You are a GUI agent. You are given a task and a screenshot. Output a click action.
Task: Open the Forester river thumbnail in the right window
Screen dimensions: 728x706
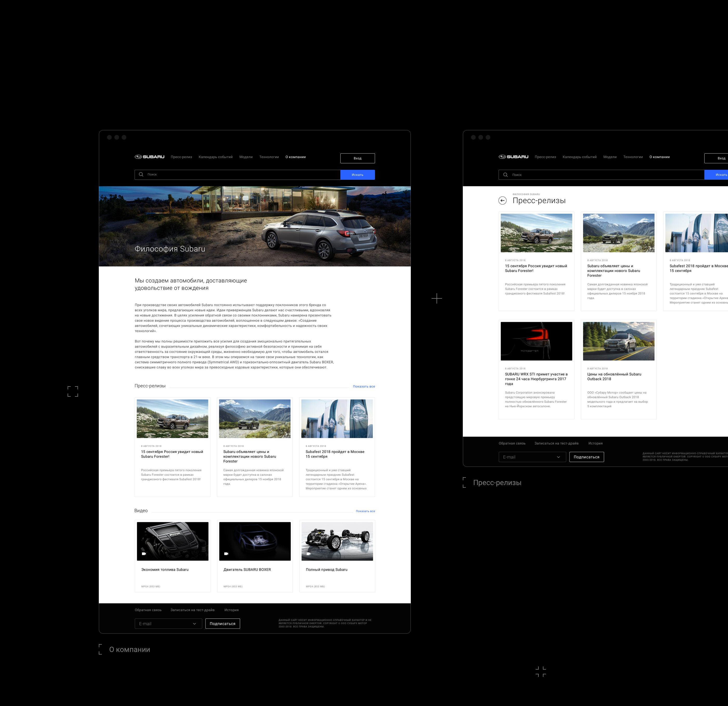coord(536,233)
